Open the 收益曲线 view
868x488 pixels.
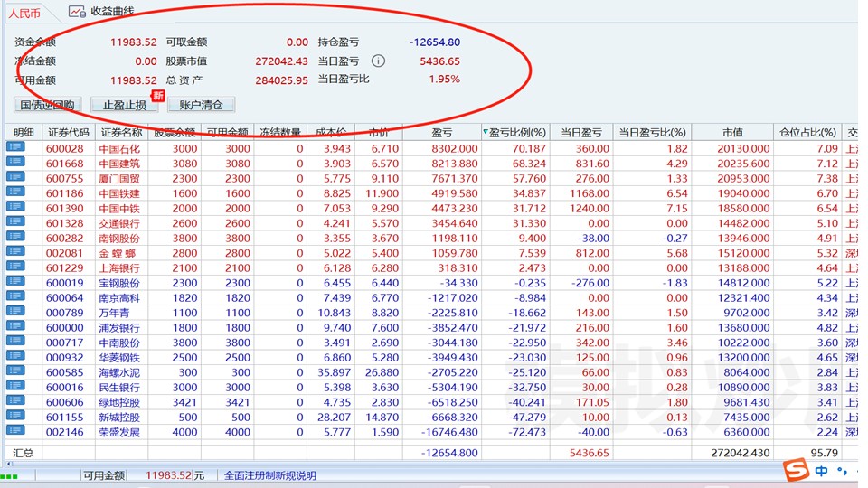click(112, 11)
